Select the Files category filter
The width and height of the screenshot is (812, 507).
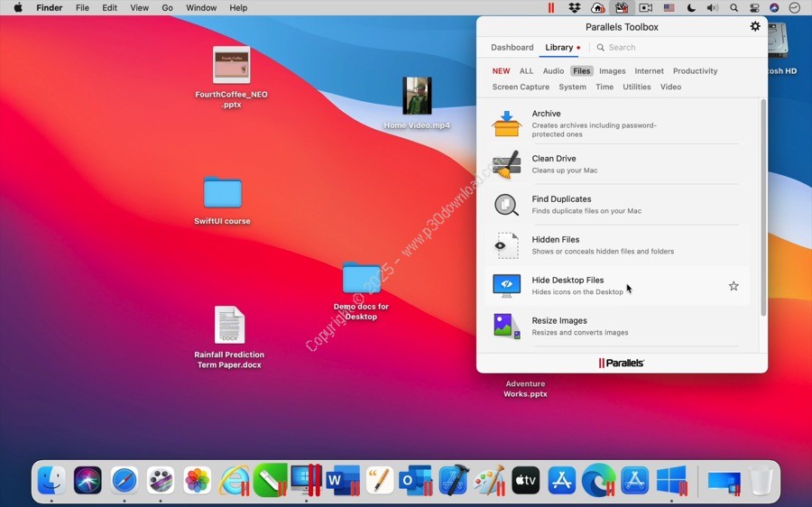[581, 71]
